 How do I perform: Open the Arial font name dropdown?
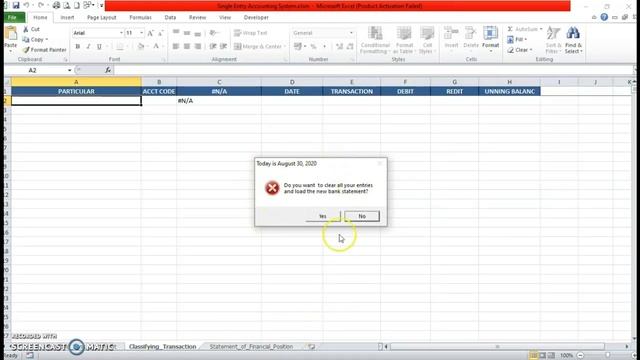[121, 33]
